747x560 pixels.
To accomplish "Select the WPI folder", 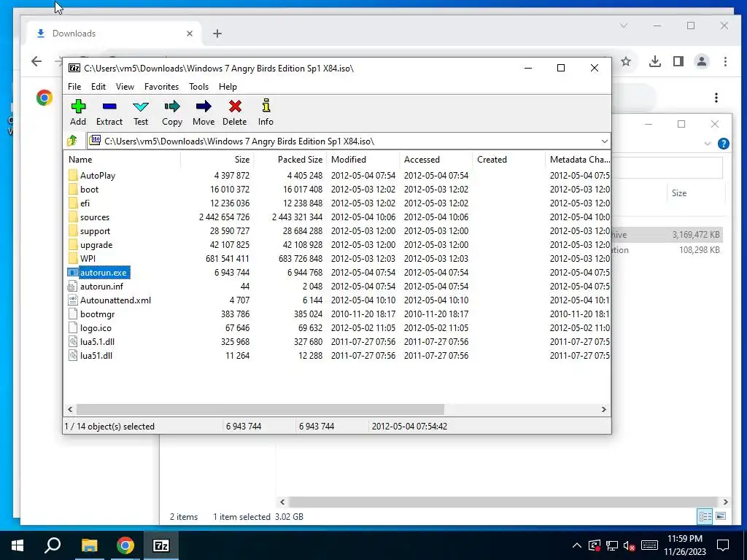I will (88, 259).
